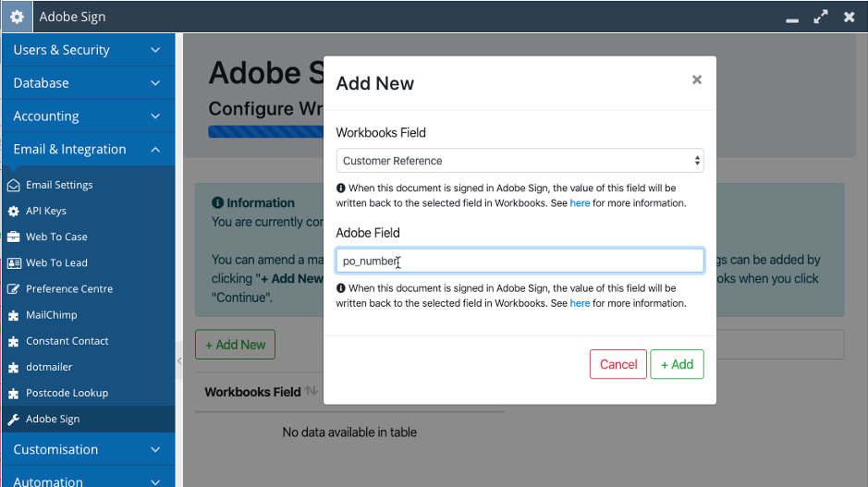Close the Add New dialog with X
This screenshot has width=868, height=487.
tap(697, 79)
